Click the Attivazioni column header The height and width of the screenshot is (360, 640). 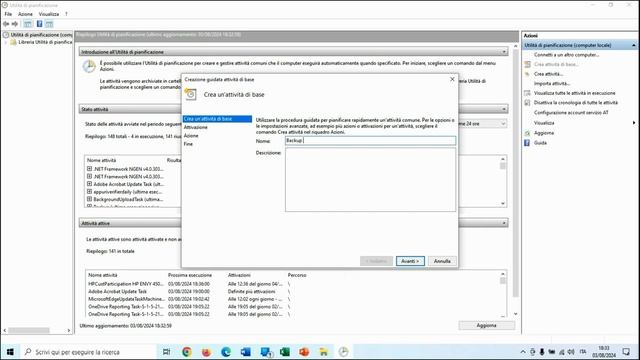click(239, 275)
